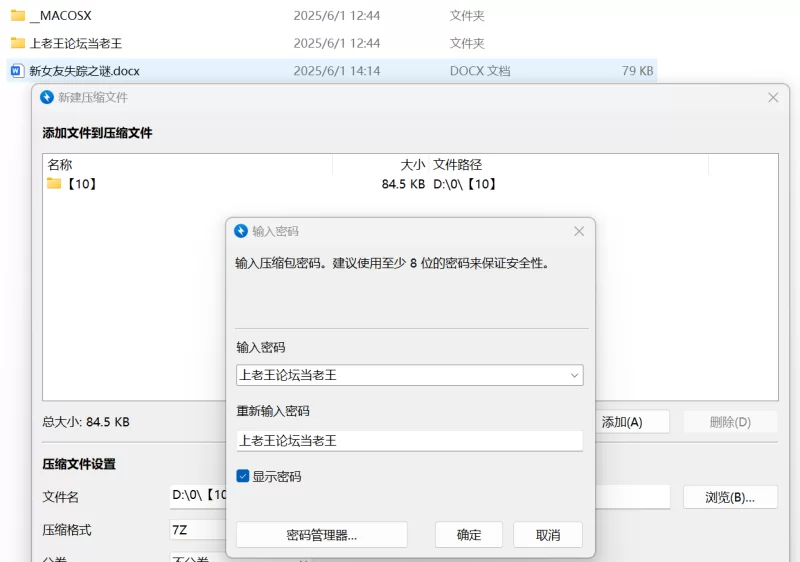Click the 压缩格式 label

point(67,530)
